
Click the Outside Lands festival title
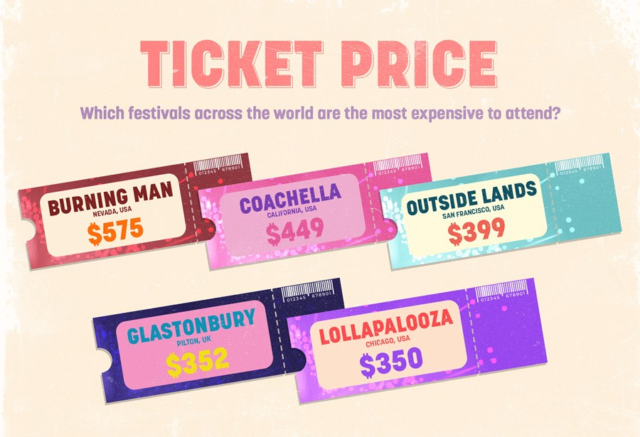(472, 197)
